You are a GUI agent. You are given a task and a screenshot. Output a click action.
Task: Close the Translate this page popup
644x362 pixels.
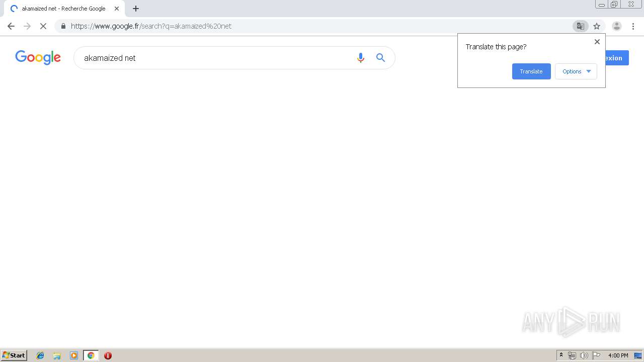tap(597, 42)
